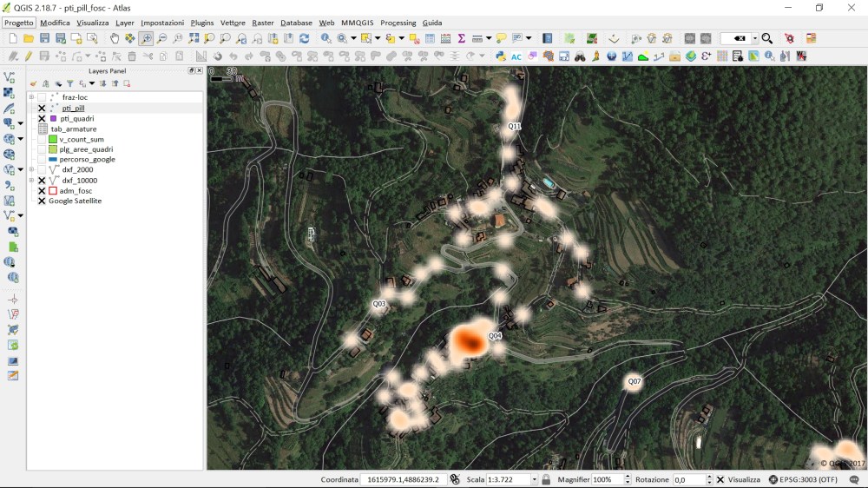The height and width of the screenshot is (488, 868).
Task: Expand the dxf_10000 layer node
Action: pos(31,181)
